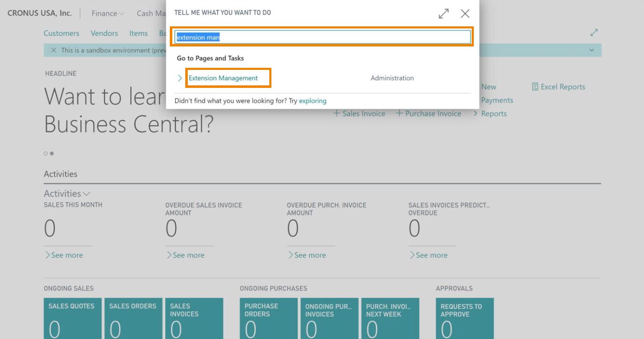
Task: Click the Excel Reports icon
Action: (535, 87)
